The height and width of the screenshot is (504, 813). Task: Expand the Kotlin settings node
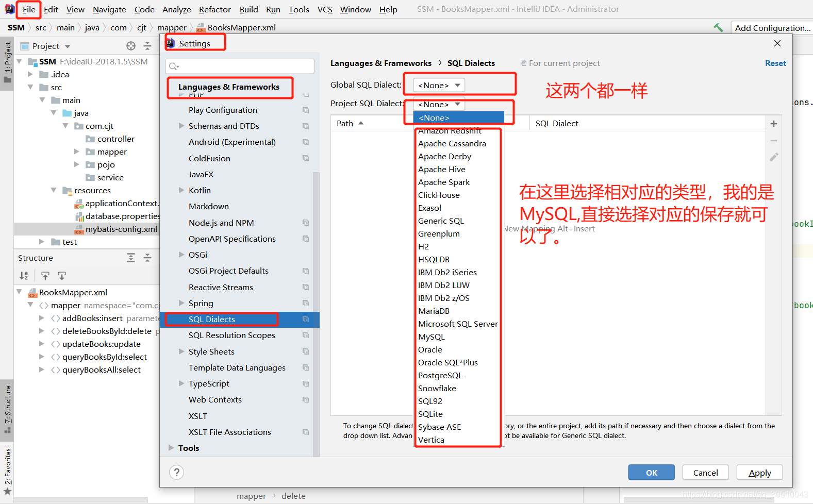coord(181,190)
